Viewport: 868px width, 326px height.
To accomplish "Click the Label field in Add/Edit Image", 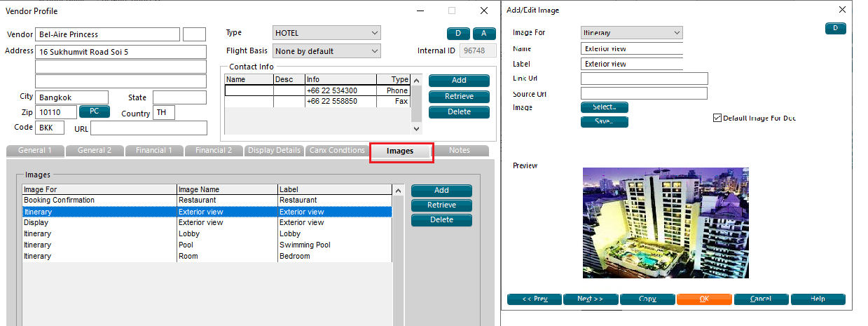I will (632, 64).
